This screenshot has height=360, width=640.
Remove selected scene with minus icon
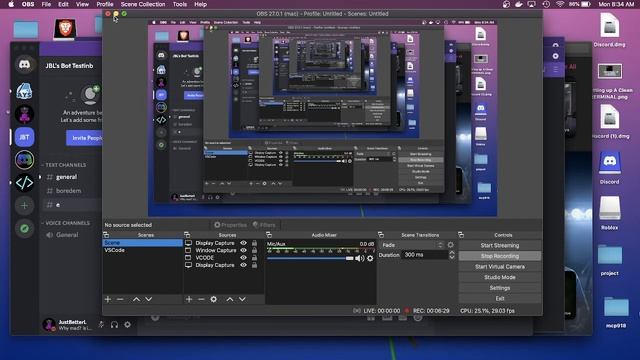[x=120, y=299]
